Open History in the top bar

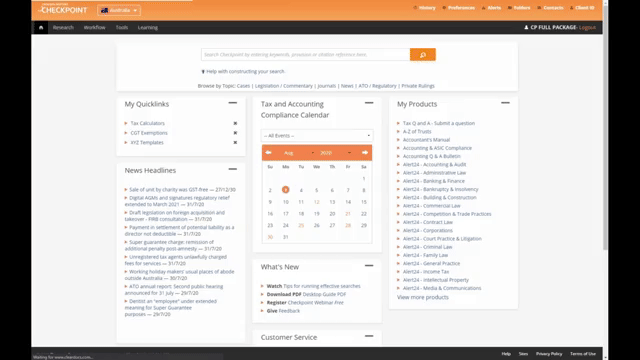pos(424,8)
